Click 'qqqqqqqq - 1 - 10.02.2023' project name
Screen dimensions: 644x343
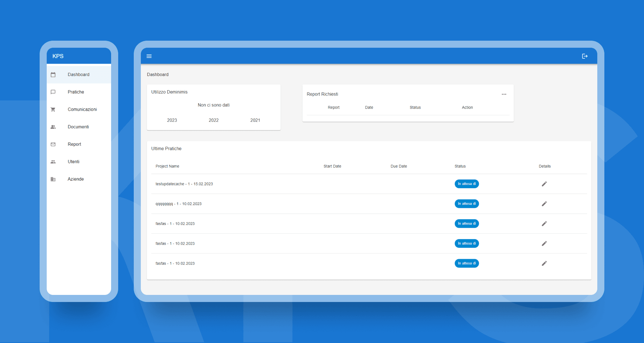coord(179,204)
